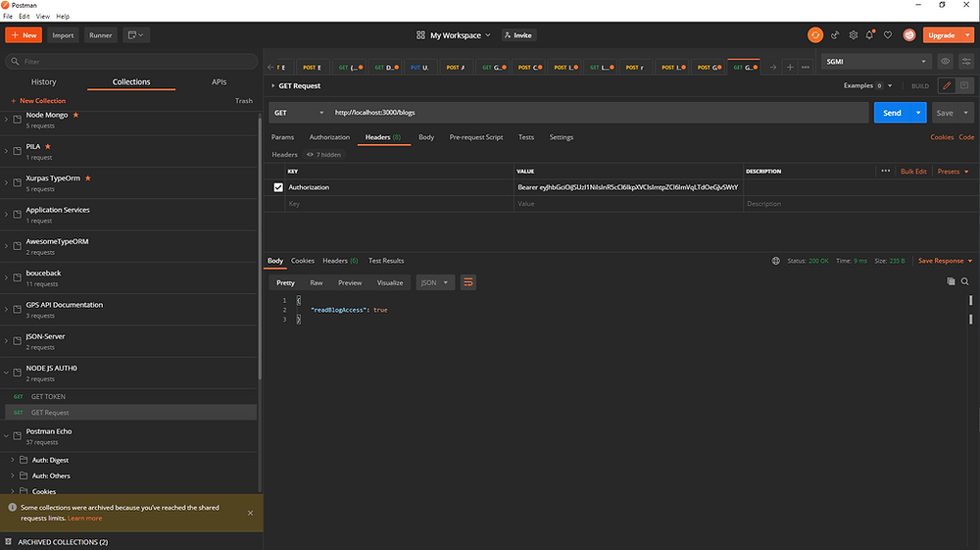Image resolution: width=980 pixels, height=550 pixels.
Task: Open the Help menu
Action: pyautogui.click(x=63, y=17)
